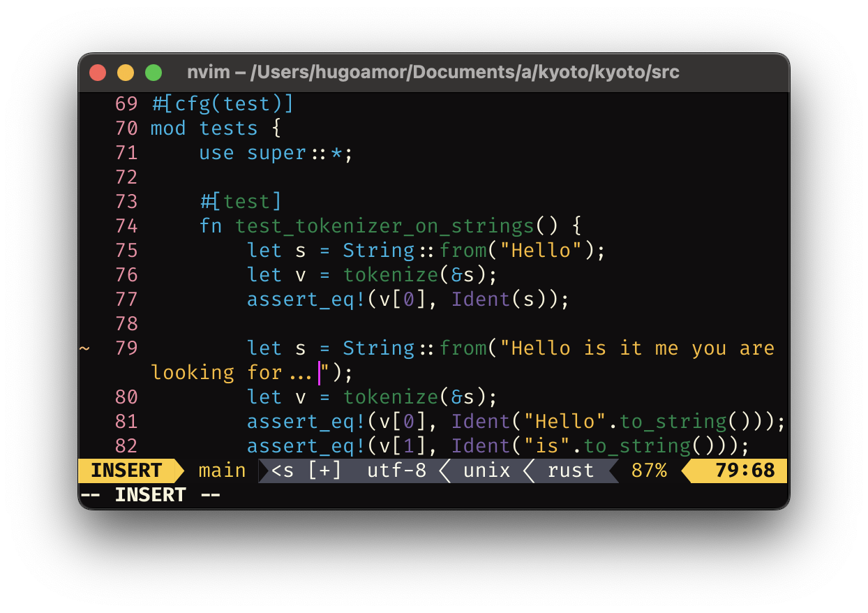Click empty line number 72
The width and height of the screenshot is (868, 613).
click(x=126, y=177)
